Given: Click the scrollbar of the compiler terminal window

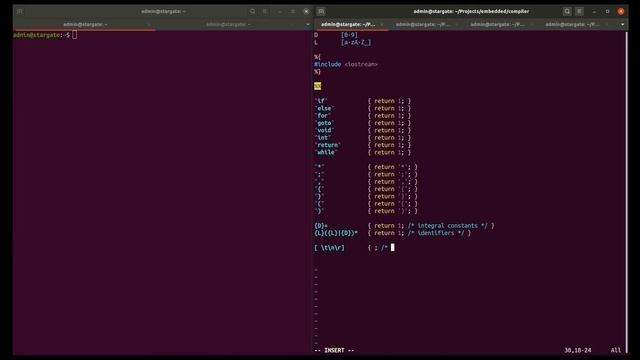Looking at the screenshot, I should (x=627, y=192).
